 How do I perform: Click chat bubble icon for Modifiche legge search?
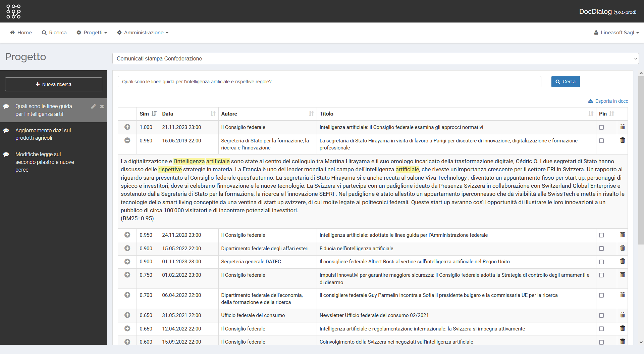click(x=6, y=154)
